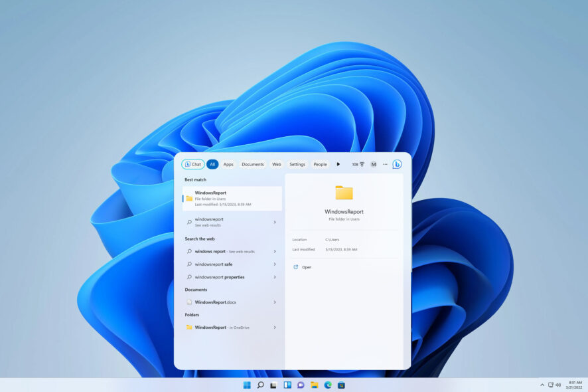Open the Widgets taskbar icon
The image size is (588, 392).
[x=287, y=385]
